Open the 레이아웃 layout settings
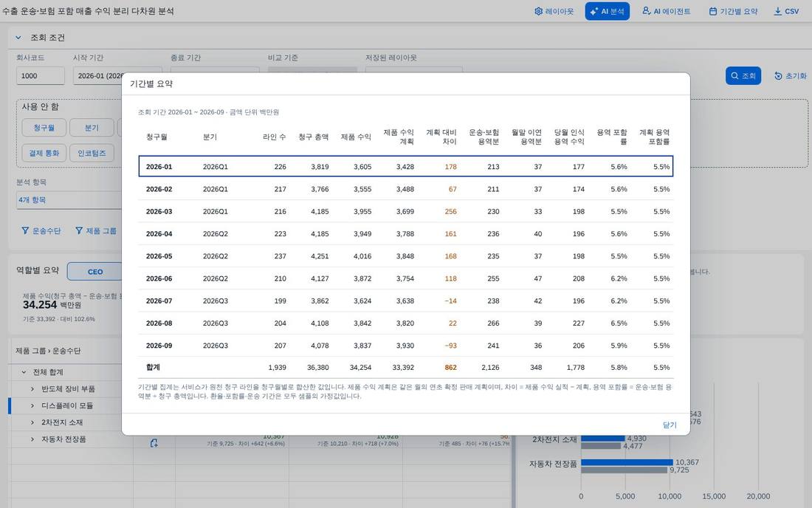812x508 pixels. tap(554, 11)
